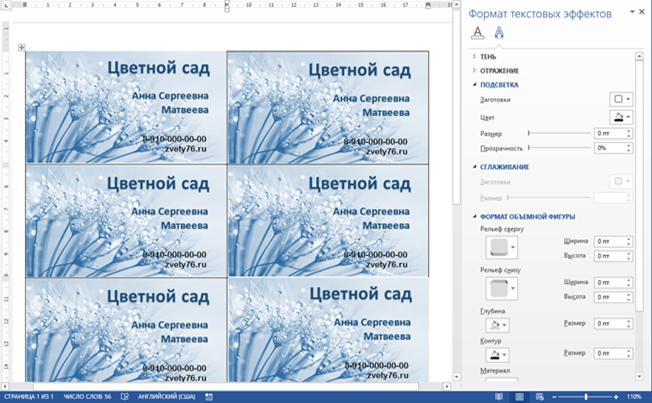
Task: Open the glow Цвет color picker
Action: click(x=620, y=117)
